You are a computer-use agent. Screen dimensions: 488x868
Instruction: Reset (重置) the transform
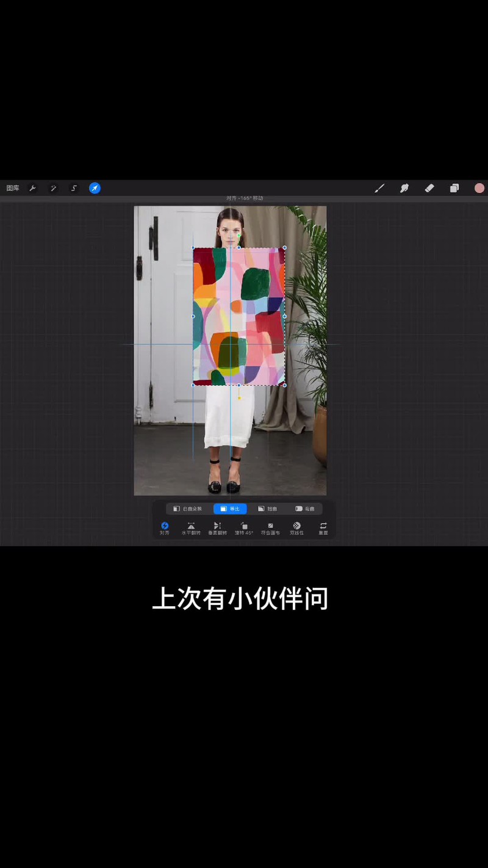click(x=323, y=528)
